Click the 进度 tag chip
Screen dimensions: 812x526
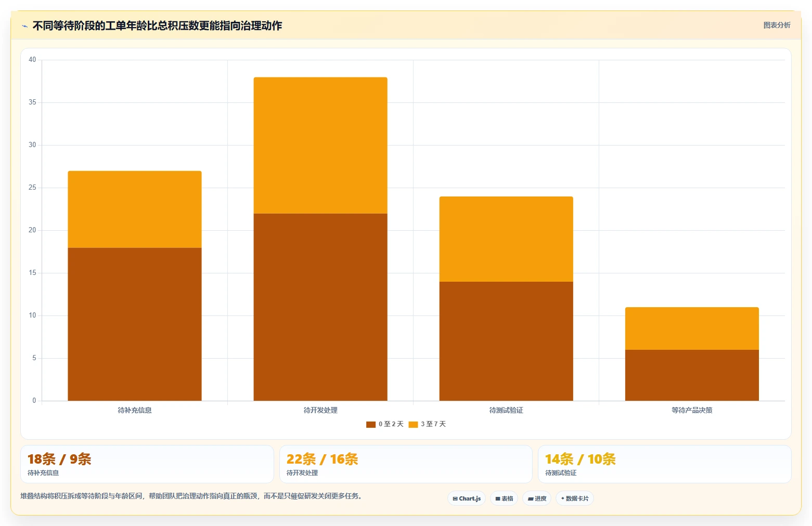[537, 498]
